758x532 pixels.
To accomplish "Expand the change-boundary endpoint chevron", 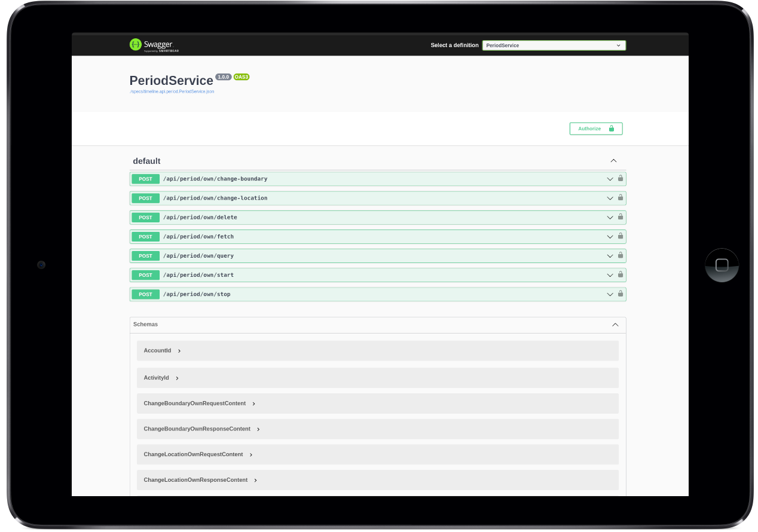I will (x=610, y=179).
